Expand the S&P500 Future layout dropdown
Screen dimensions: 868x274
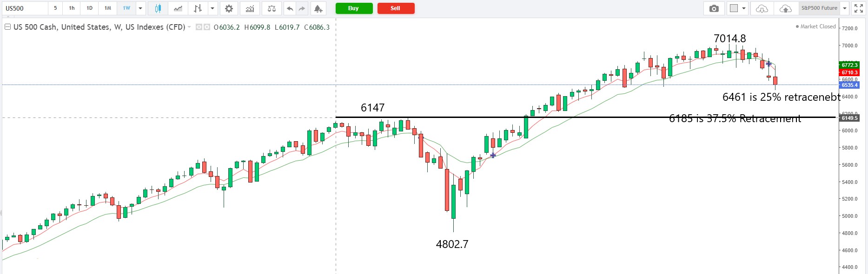click(x=845, y=8)
